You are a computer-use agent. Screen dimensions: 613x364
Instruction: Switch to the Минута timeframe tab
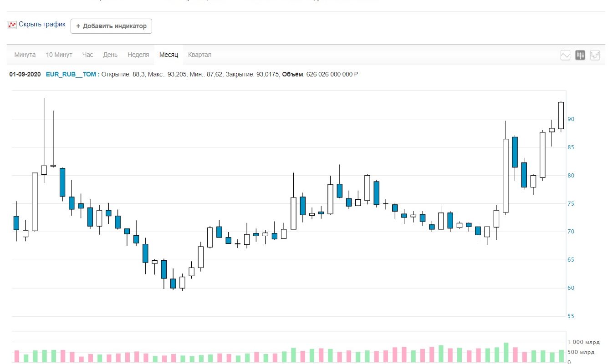[x=25, y=55]
